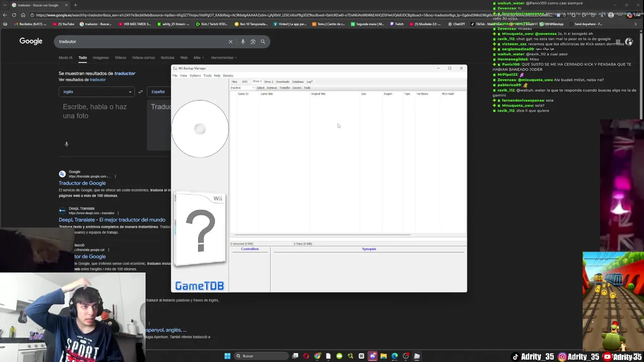Click the GameTDB logo
644x362 pixels.
click(x=199, y=286)
